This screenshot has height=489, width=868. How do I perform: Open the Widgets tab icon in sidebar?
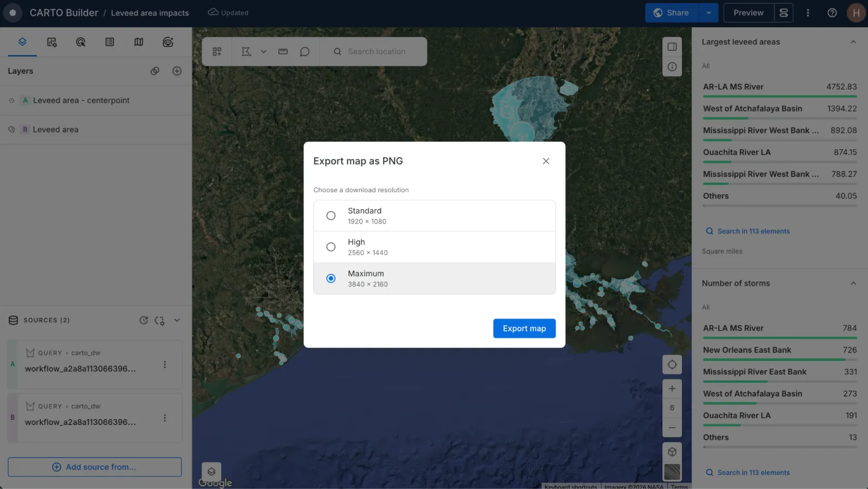tap(52, 42)
